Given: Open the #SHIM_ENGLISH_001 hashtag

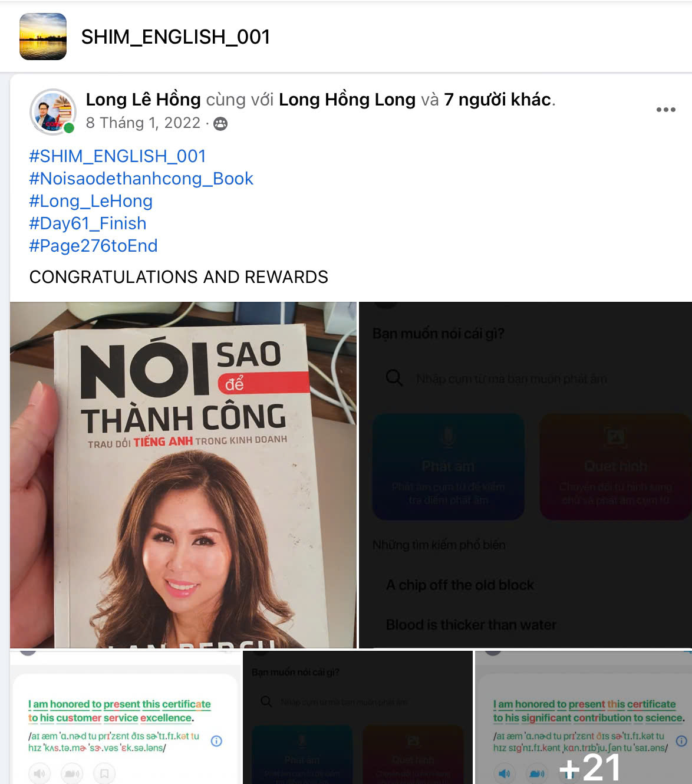Looking at the screenshot, I should [x=117, y=156].
